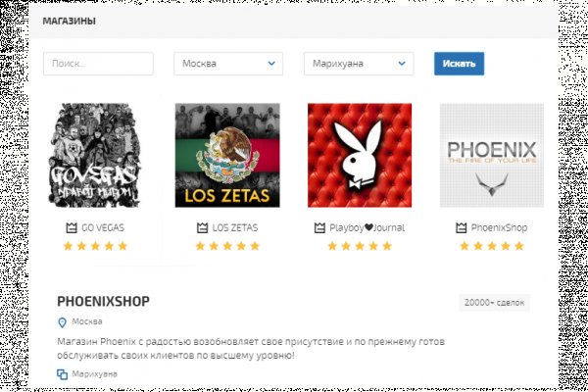
Task: Click the star rating under GO VEGAS
Action: [x=95, y=246]
